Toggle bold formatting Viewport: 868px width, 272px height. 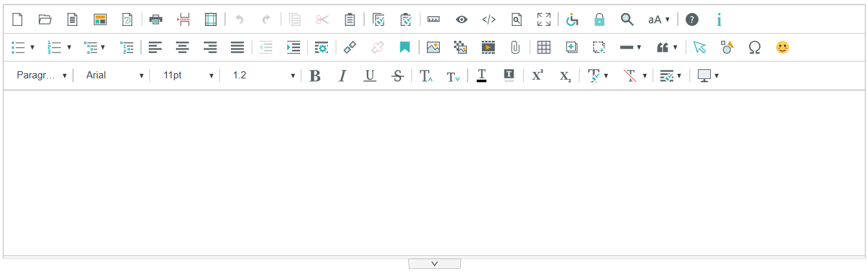click(x=315, y=76)
